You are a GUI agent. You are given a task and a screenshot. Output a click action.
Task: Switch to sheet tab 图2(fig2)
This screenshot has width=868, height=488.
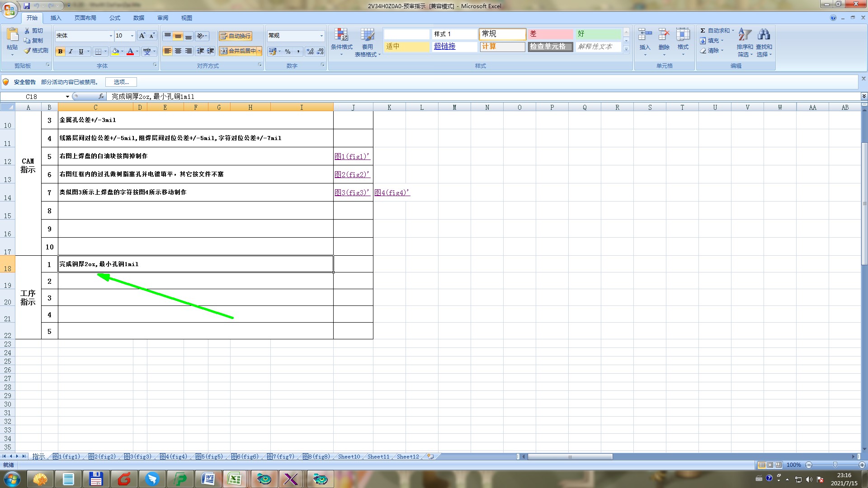[102, 457]
